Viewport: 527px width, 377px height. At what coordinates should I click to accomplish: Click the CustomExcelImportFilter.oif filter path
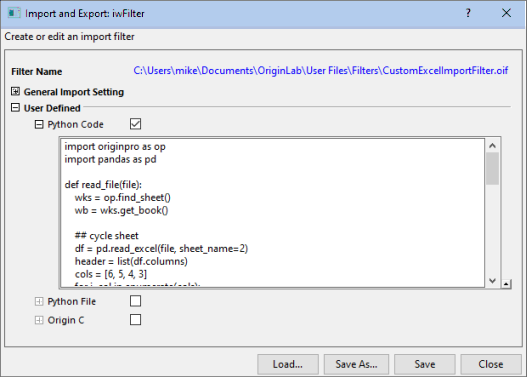click(x=321, y=71)
